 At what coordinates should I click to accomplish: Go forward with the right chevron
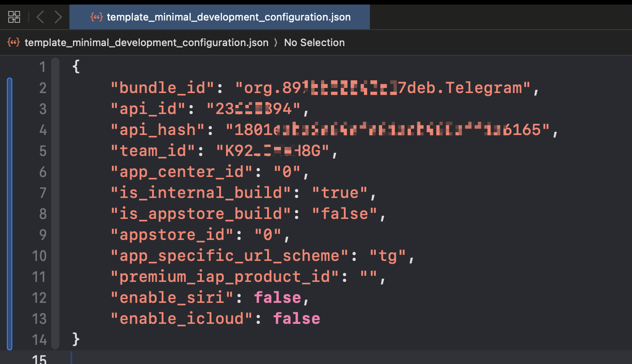tap(58, 17)
